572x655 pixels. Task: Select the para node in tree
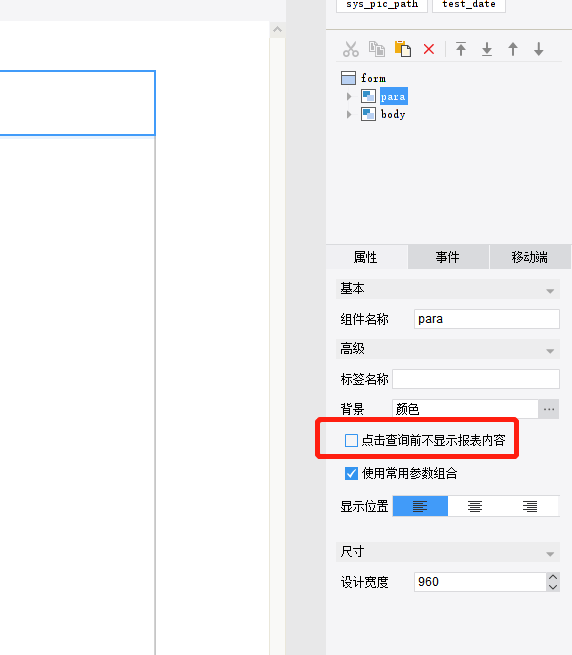(x=394, y=96)
